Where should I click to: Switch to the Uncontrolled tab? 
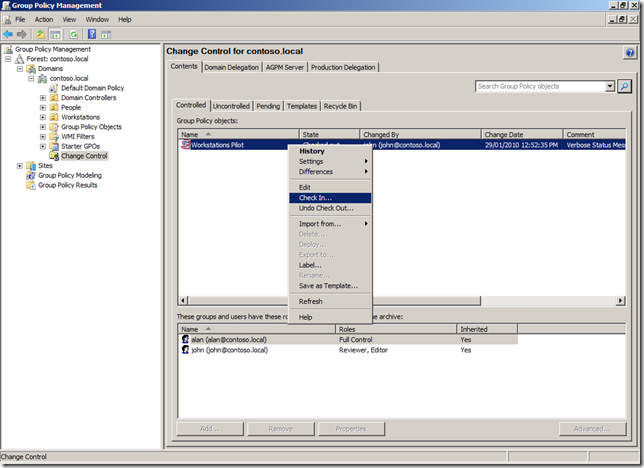[x=231, y=106]
